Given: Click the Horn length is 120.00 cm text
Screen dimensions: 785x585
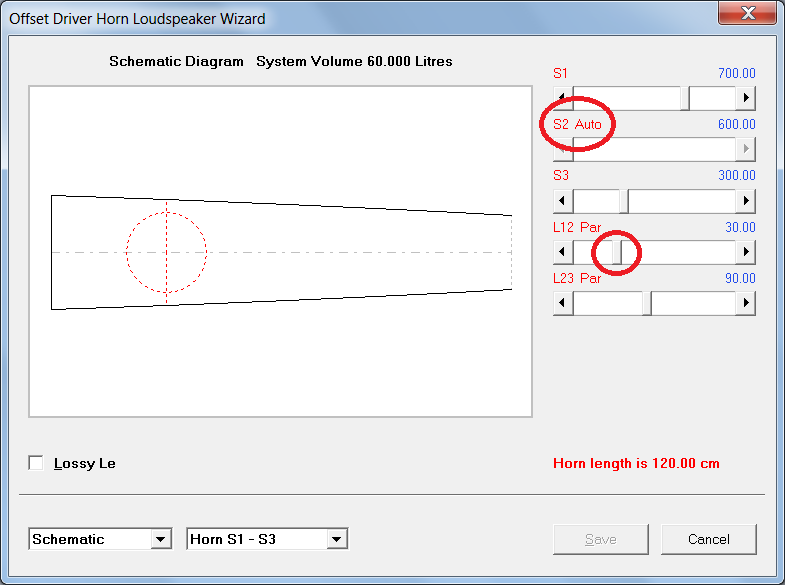Looking at the screenshot, I should tap(636, 463).
